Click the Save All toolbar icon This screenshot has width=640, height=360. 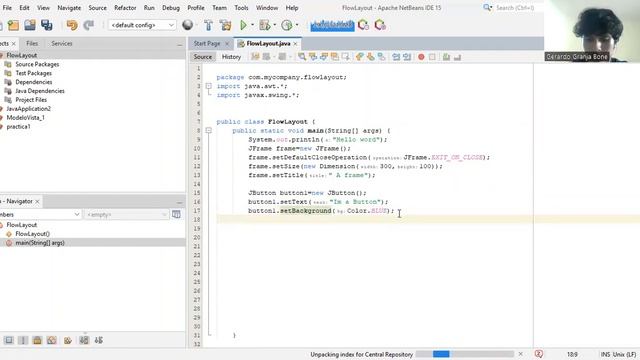(47, 25)
